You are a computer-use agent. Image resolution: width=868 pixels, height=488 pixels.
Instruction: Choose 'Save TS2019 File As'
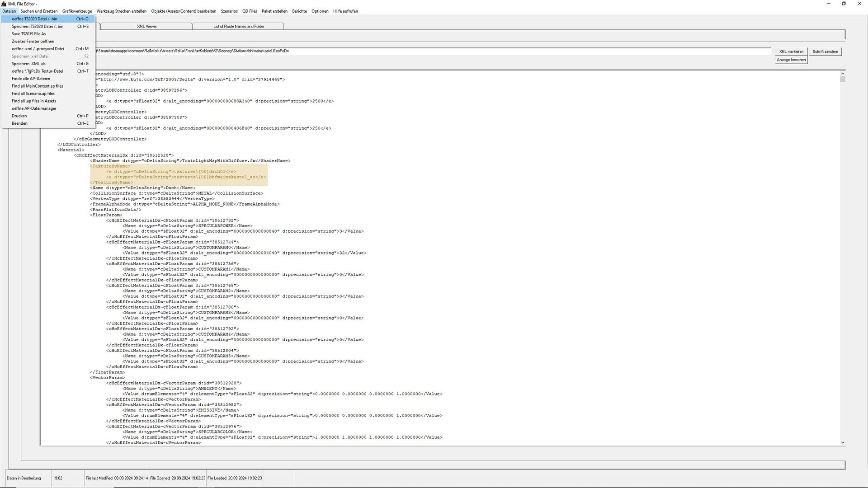coord(28,34)
